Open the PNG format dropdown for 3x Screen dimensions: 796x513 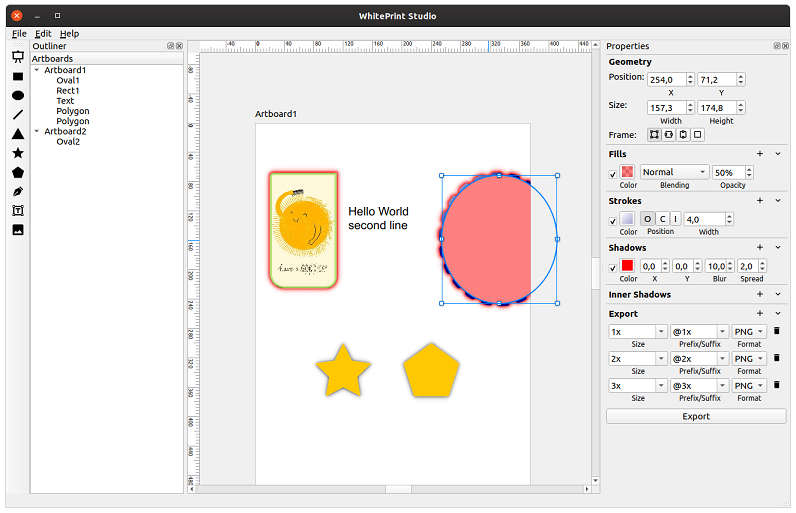[749, 386]
